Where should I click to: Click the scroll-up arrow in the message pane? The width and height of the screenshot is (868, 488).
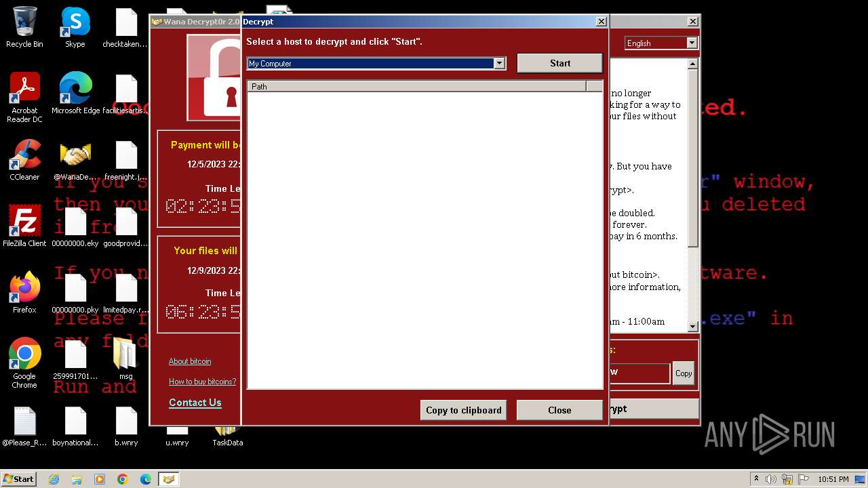click(692, 64)
